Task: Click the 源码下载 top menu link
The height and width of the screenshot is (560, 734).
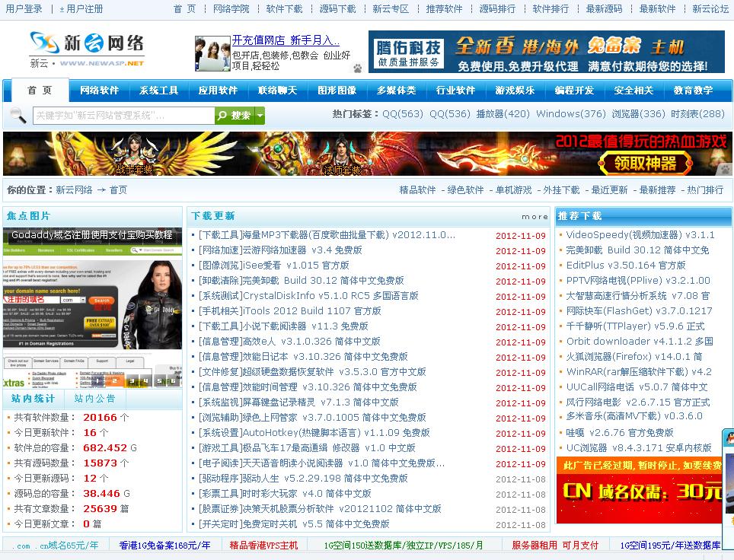Action: tap(337, 9)
